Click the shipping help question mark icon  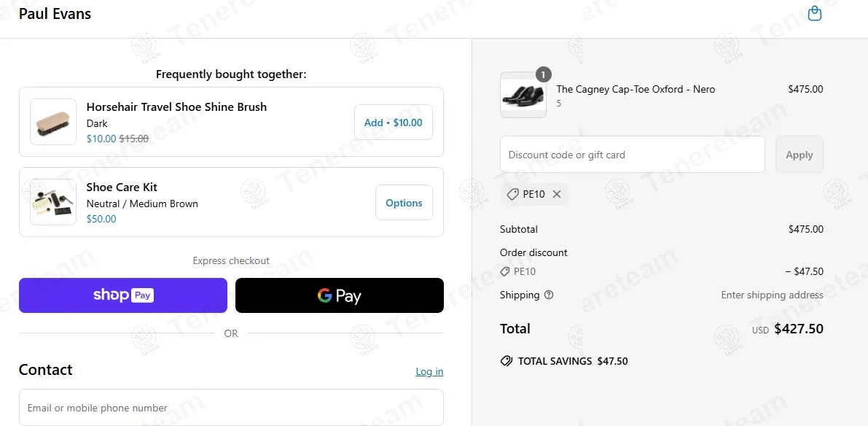549,295
